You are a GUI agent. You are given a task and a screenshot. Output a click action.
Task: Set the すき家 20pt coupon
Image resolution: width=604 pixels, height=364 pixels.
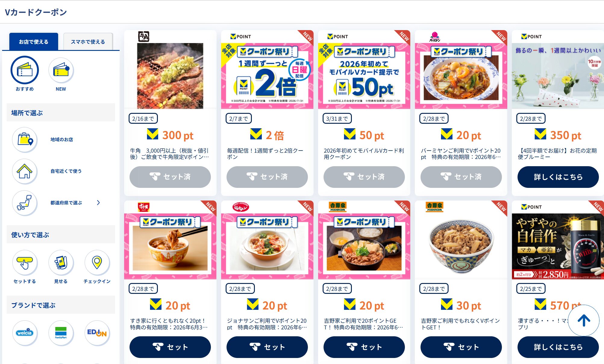(x=170, y=347)
